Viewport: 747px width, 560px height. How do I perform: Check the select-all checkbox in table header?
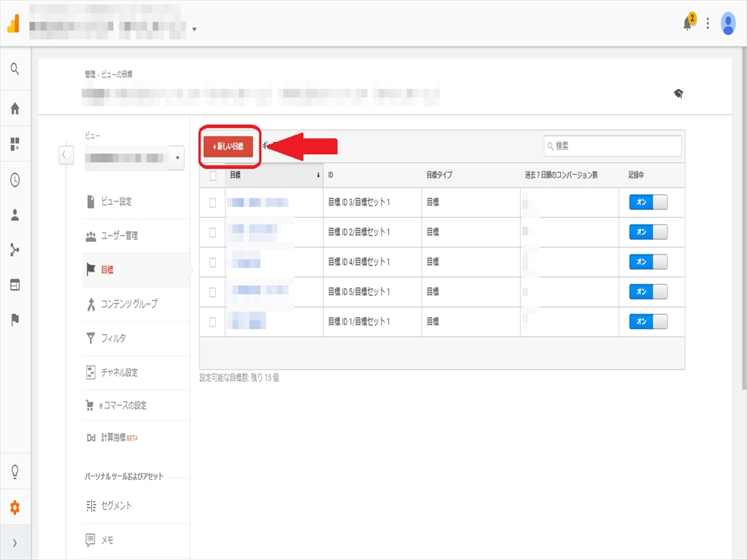tap(213, 175)
